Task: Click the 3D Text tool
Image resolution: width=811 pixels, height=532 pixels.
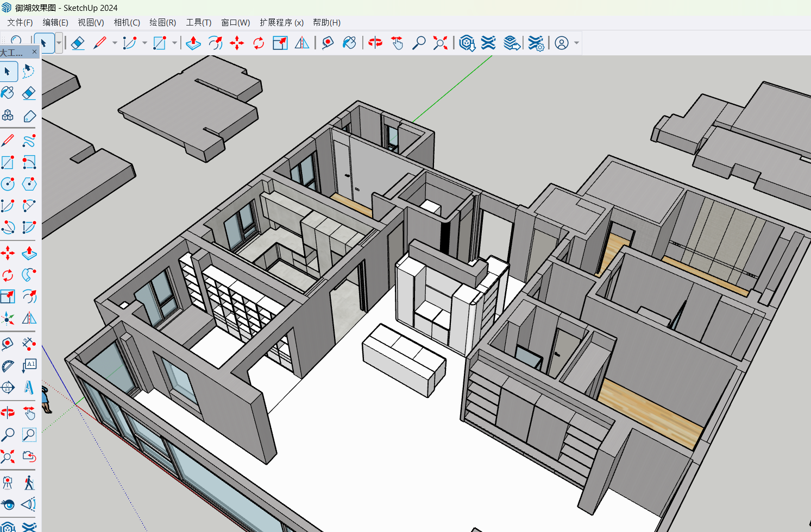Action: click(29, 387)
